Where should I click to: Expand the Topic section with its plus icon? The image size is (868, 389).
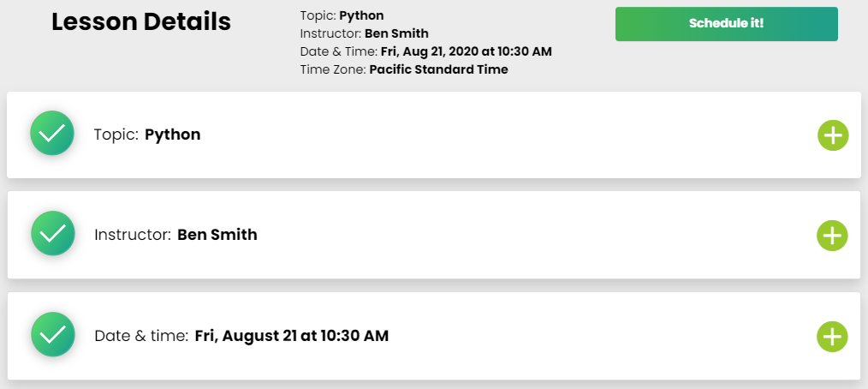click(832, 135)
